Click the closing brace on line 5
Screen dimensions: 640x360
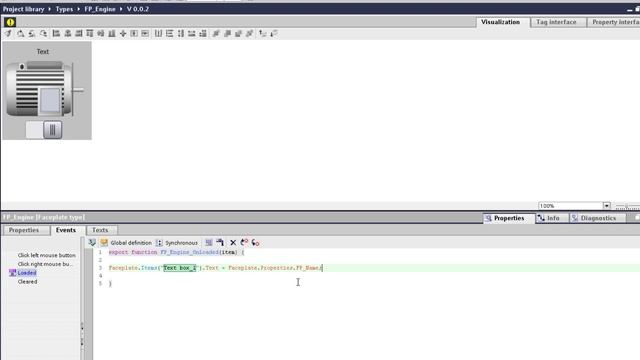tap(110, 283)
